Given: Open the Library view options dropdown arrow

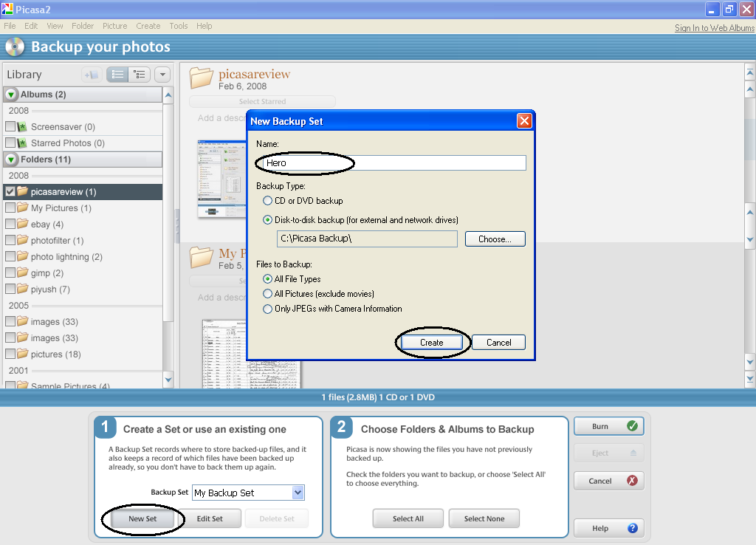Looking at the screenshot, I should coord(162,75).
